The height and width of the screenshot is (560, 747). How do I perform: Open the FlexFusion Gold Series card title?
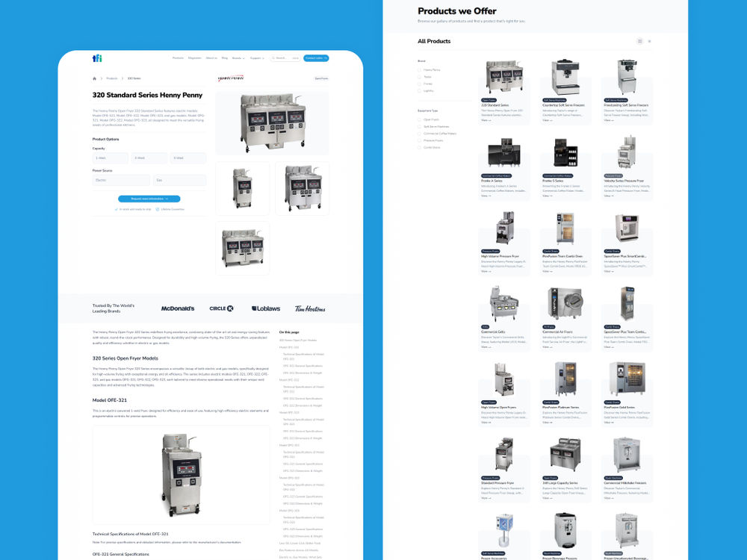(x=619, y=408)
